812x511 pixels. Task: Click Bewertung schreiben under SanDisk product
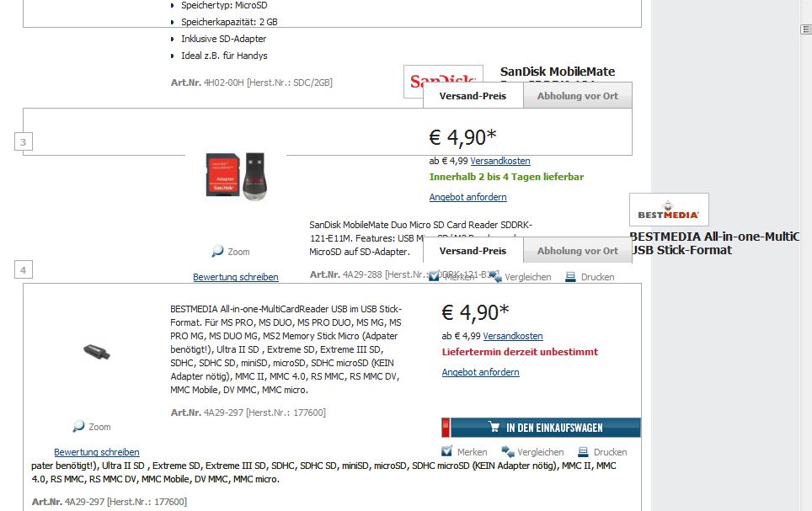click(236, 277)
